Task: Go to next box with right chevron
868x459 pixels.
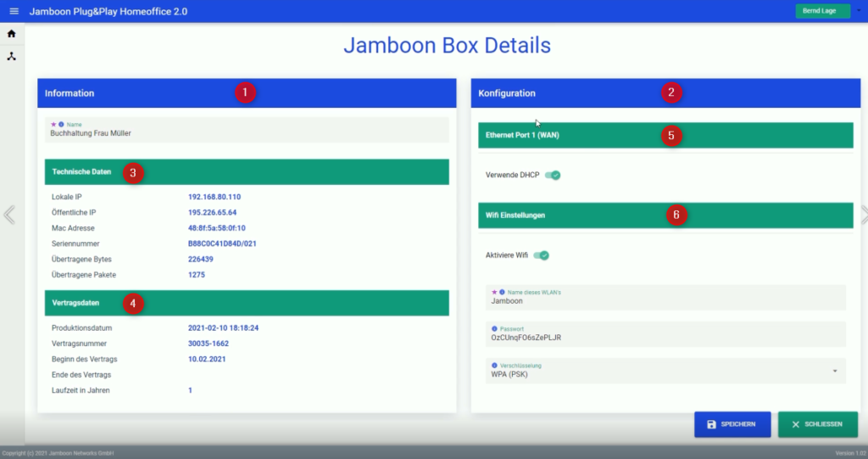Action: click(864, 216)
